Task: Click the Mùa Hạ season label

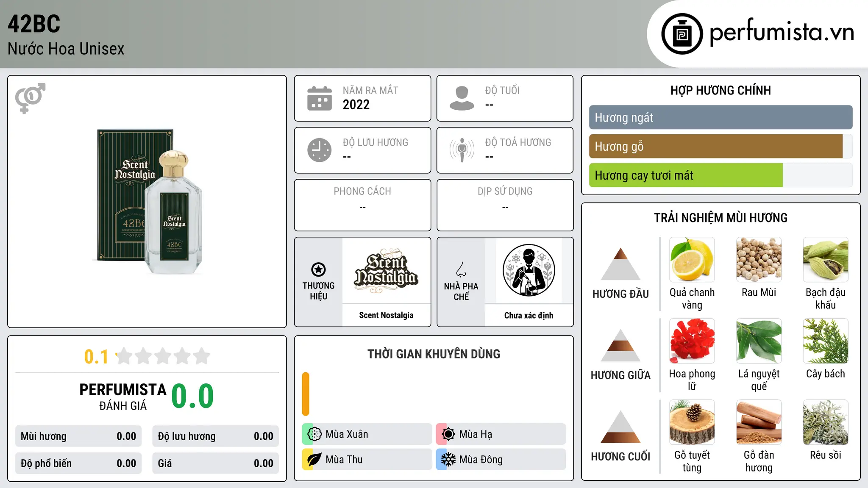Action: pos(476,434)
